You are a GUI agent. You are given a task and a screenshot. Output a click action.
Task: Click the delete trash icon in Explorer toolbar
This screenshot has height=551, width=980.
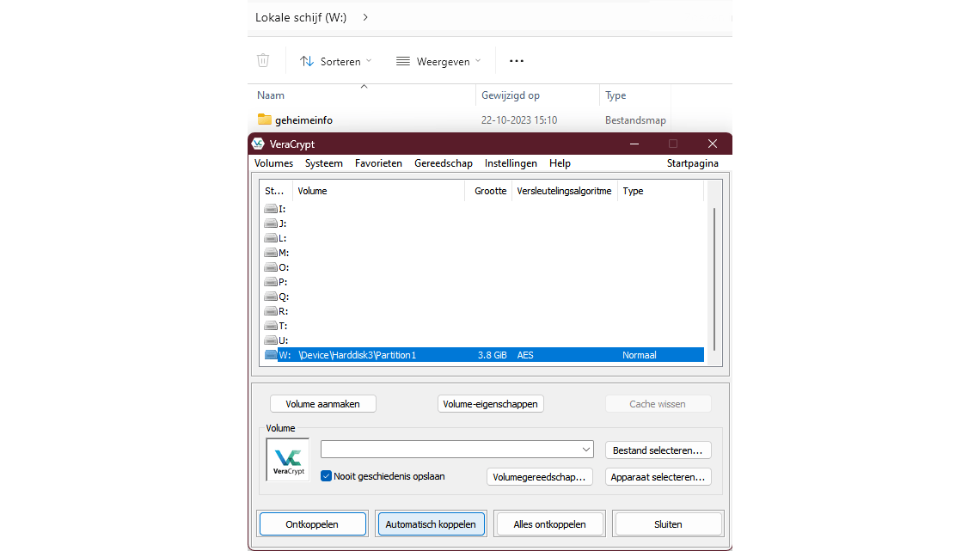[x=263, y=60]
